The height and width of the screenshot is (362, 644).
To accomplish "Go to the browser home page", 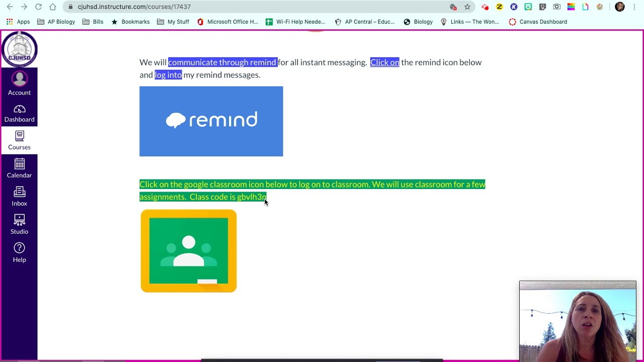I will (x=53, y=7).
